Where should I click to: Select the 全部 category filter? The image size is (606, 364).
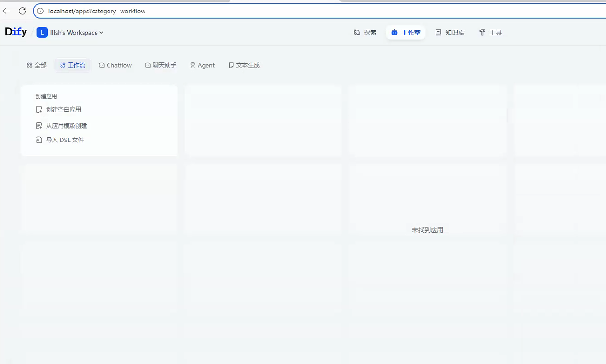36,65
